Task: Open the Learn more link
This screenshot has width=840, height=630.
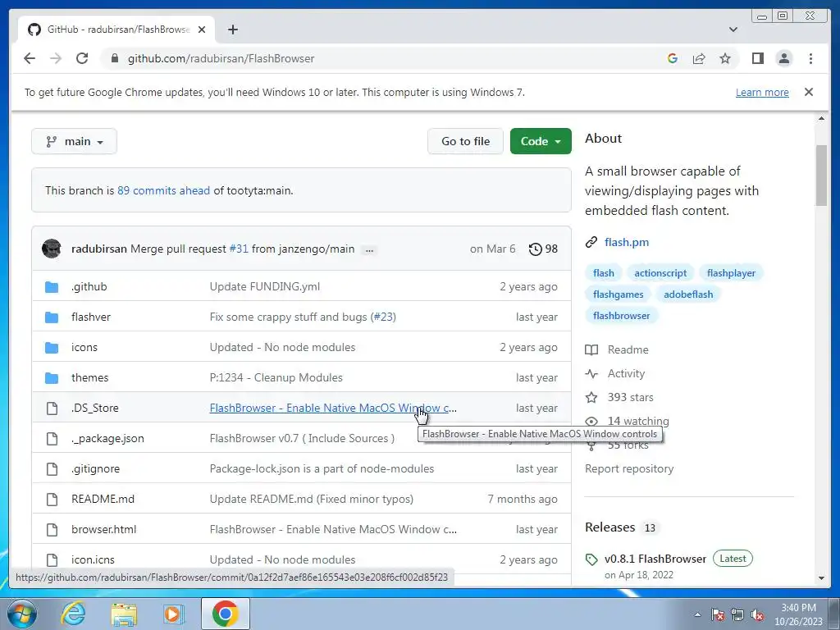Action: (x=762, y=92)
